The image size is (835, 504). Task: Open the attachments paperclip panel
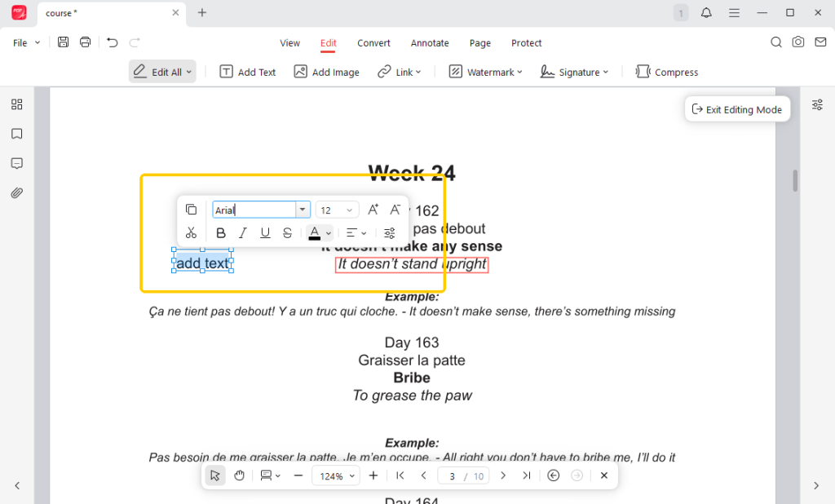pyautogui.click(x=17, y=192)
